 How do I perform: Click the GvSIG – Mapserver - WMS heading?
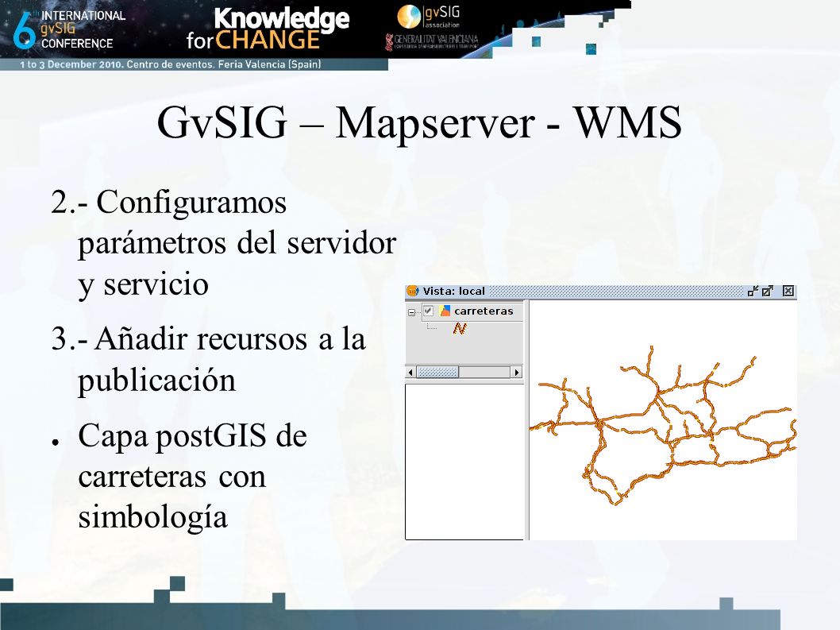pyautogui.click(x=419, y=123)
